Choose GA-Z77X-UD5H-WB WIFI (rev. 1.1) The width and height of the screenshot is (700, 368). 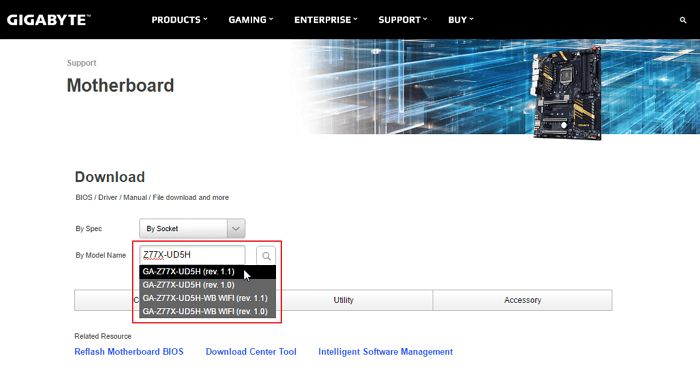click(208, 298)
